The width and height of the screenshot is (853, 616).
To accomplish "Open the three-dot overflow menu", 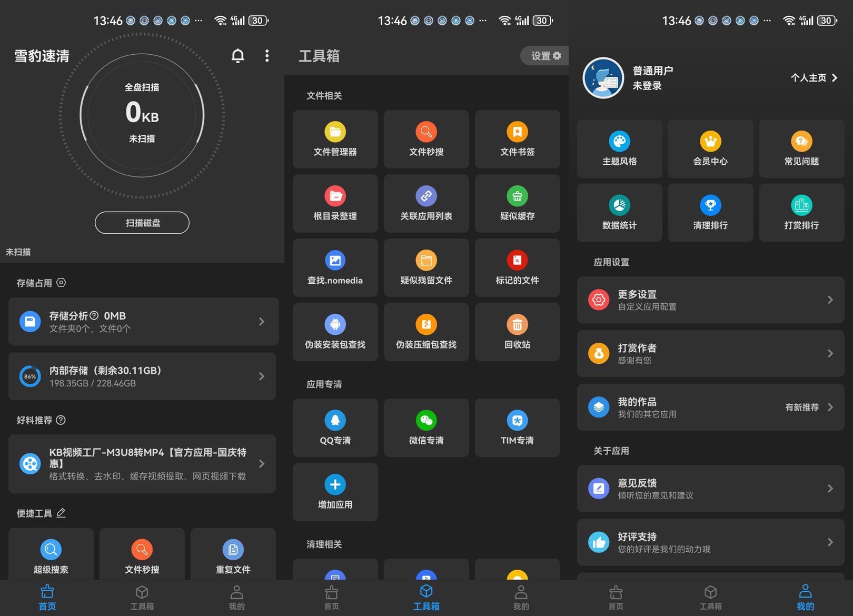I will (267, 56).
